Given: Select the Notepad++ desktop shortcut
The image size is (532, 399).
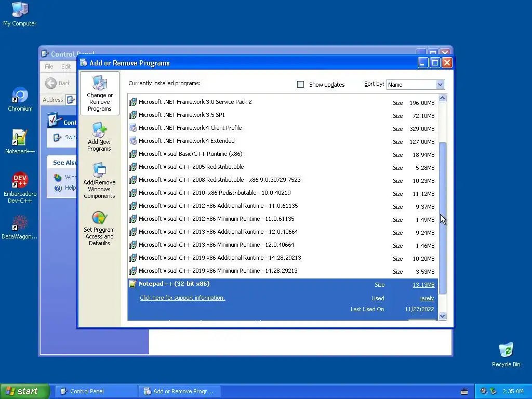Looking at the screenshot, I should pos(20,142).
